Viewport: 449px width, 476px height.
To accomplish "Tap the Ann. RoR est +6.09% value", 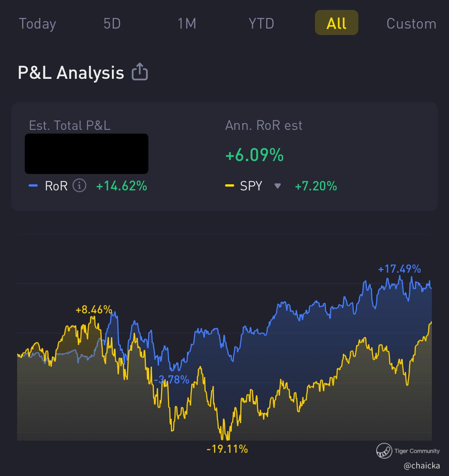I will (254, 155).
